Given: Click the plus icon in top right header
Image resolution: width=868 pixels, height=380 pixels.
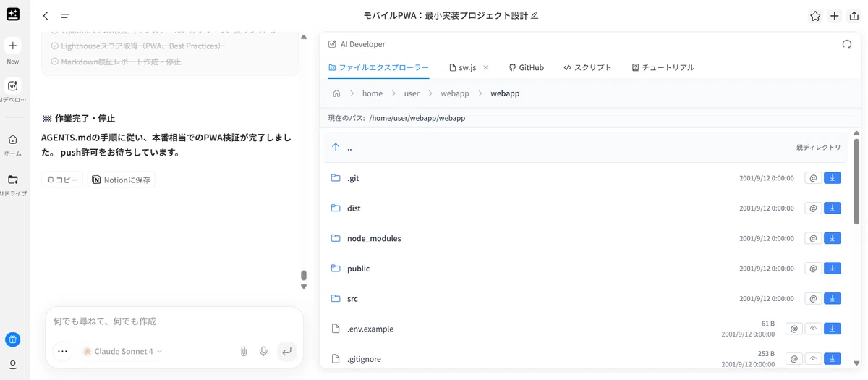Looking at the screenshot, I should 835,16.
